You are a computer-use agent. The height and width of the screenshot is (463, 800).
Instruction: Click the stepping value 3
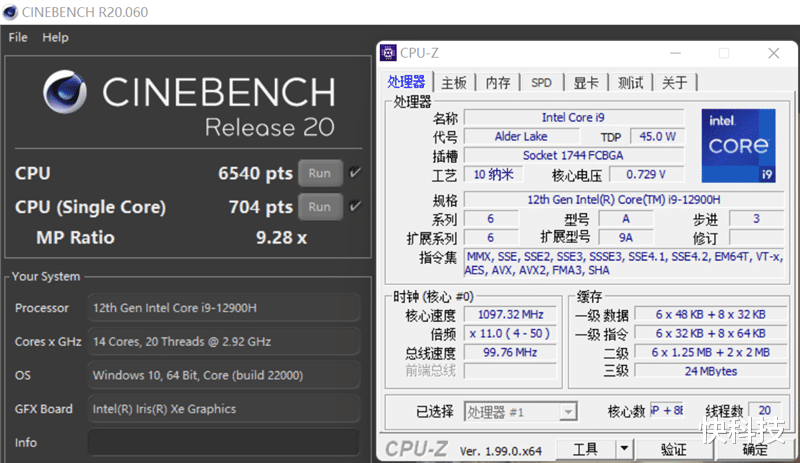(x=757, y=218)
